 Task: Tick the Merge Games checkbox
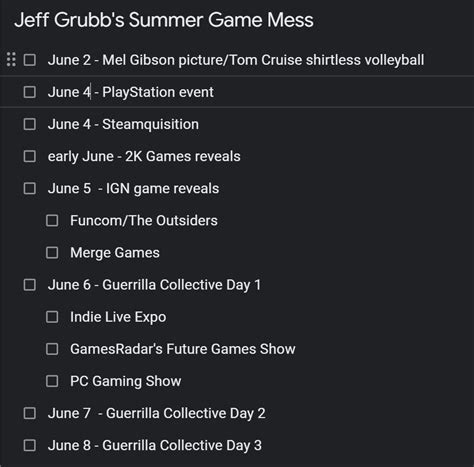[x=52, y=253]
